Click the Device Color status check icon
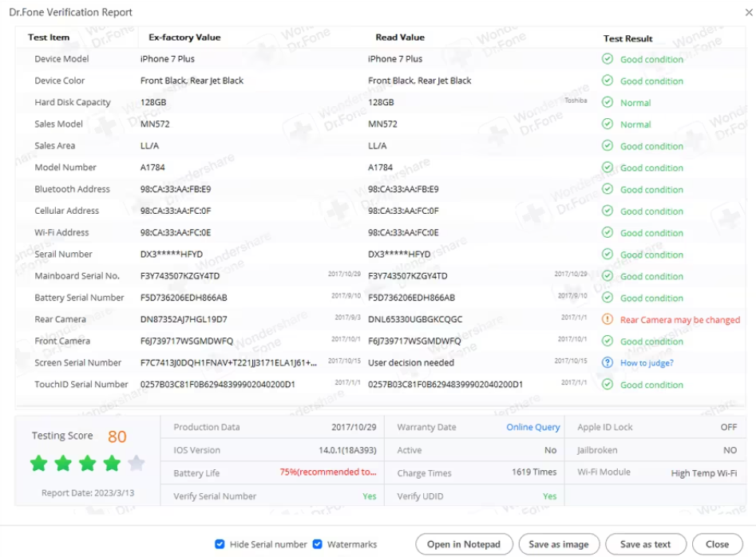The width and height of the screenshot is (756, 557). pyautogui.click(x=608, y=81)
